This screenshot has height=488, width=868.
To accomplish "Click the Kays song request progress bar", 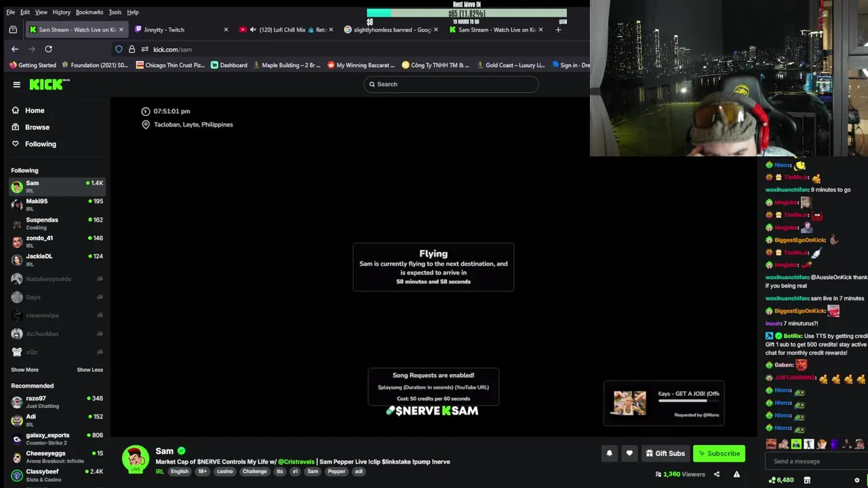I will 688,401.
